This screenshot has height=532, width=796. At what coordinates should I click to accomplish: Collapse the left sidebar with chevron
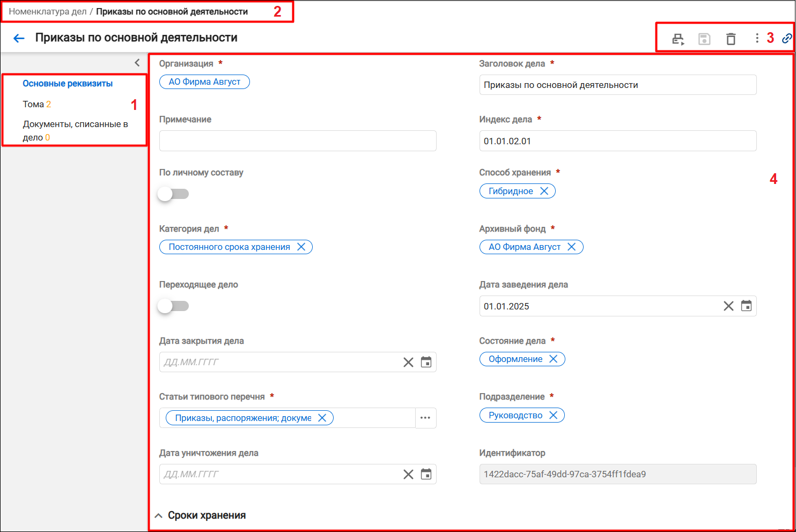137,63
